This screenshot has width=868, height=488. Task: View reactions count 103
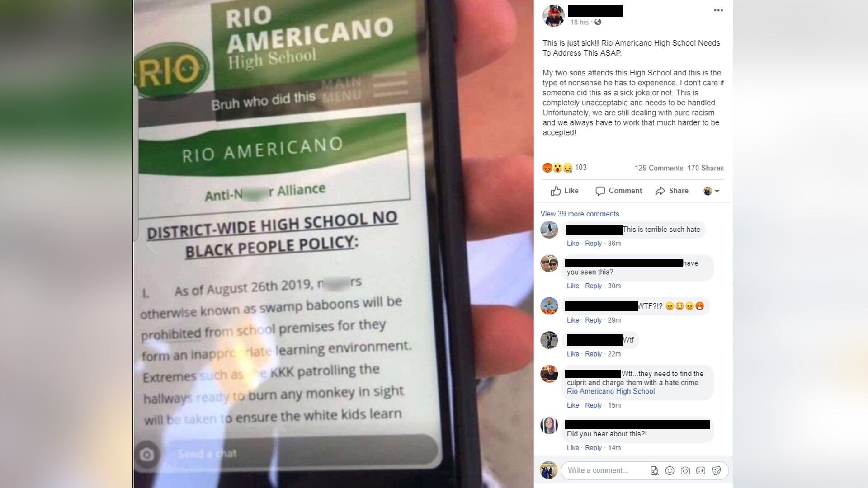click(580, 168)
